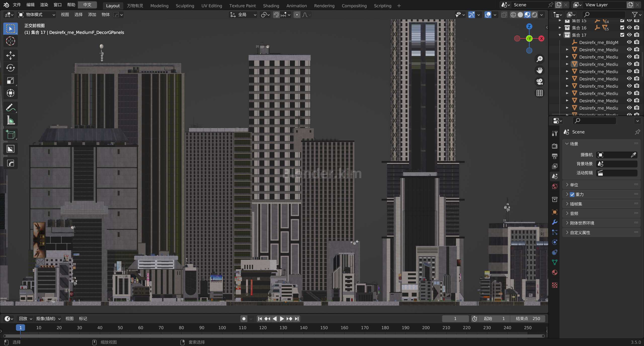Click the current frame marker 1
Image resolution: width=644 pixels, height=346 pixels.
pyautogui.click(x=20, y=328)
